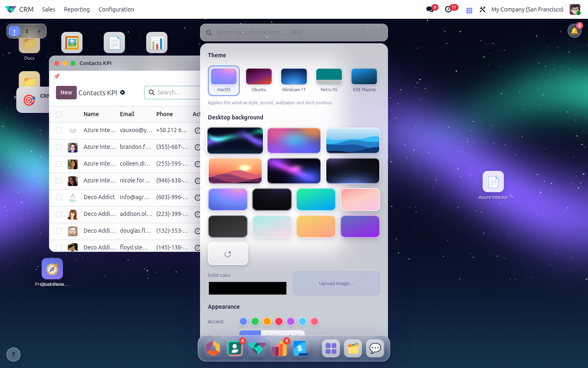Open the text document desktop icon
Screen dimensions: 588x368
114,43
